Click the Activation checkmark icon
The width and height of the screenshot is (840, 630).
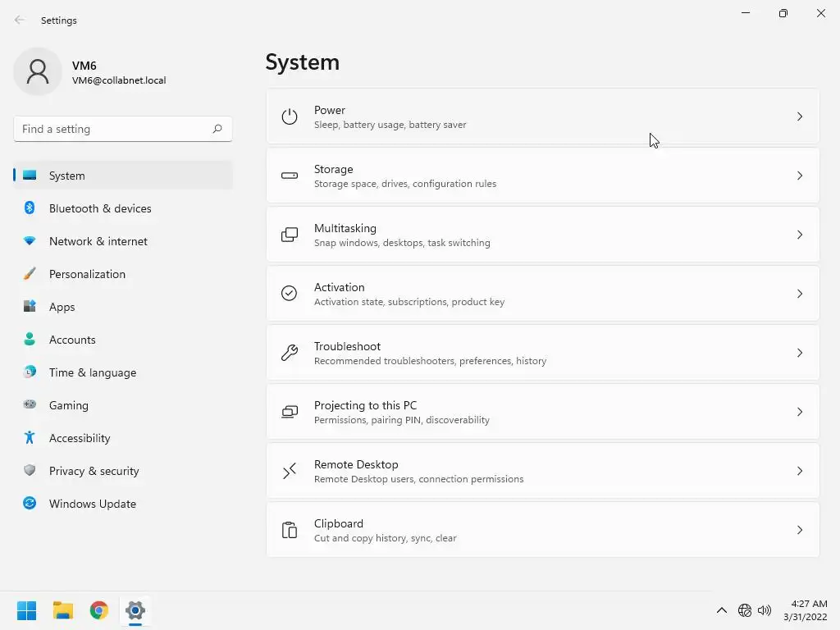pyautogui.click(x=290, y=294)
